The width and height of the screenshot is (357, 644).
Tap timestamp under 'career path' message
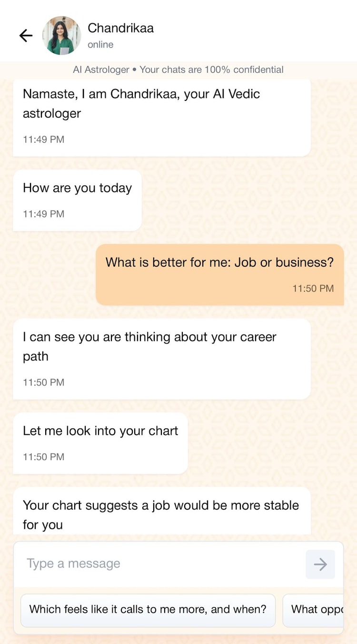point(43,382)
